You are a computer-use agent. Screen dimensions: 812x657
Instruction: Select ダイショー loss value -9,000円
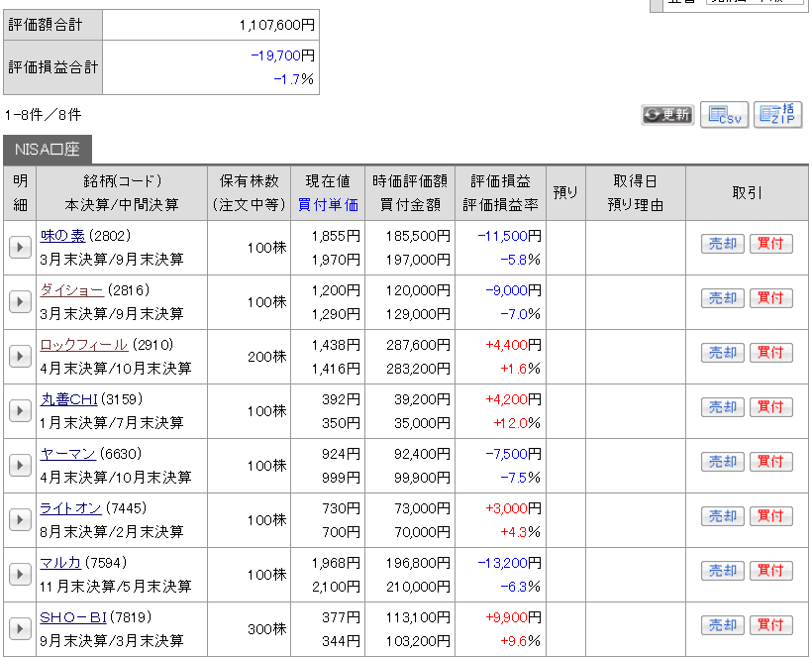click(x=513, y=290)
